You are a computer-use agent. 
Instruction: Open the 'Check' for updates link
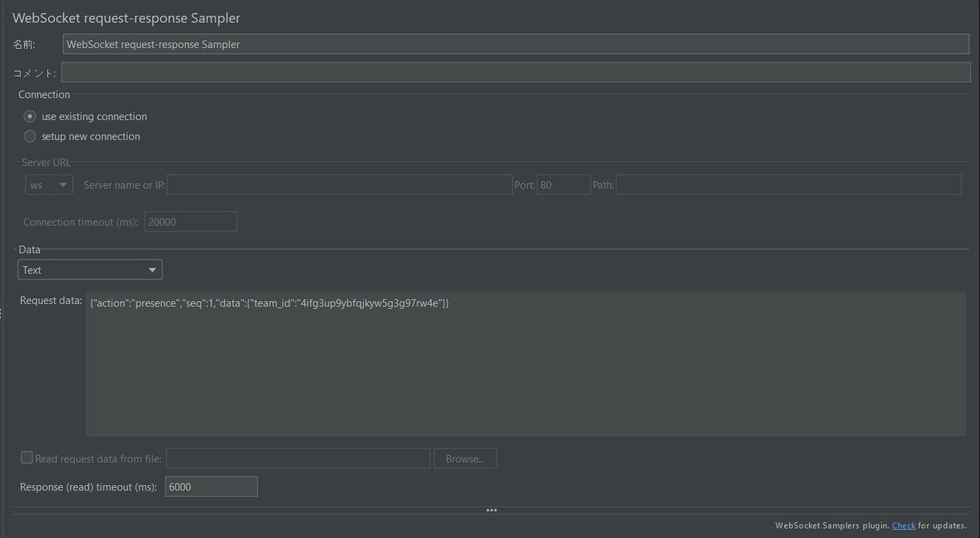[x=904, y=525]
